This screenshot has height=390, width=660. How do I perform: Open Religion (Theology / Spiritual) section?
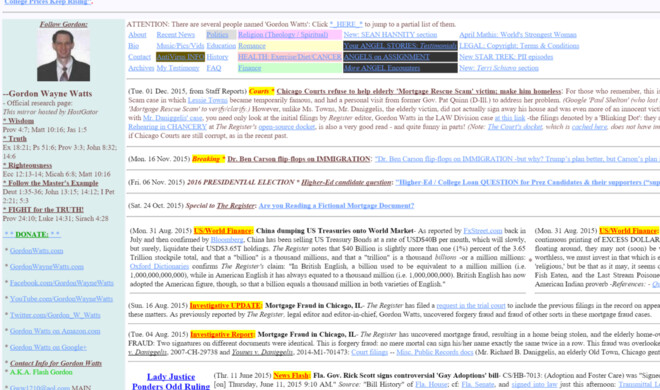[283, 35]
